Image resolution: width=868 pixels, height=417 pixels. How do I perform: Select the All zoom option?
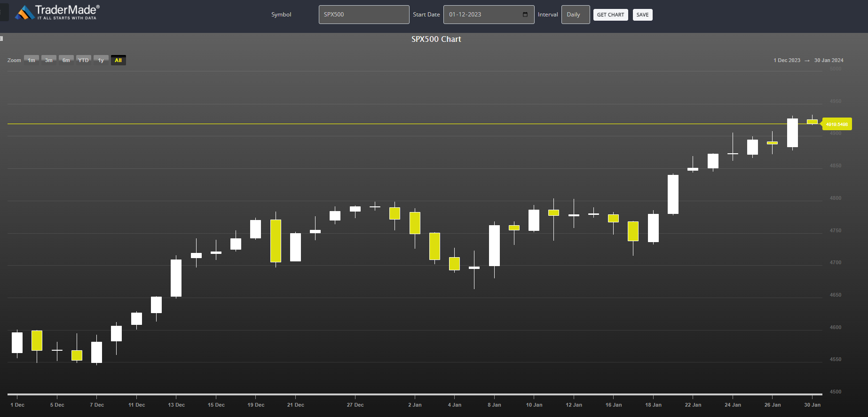tap(118, 60)
